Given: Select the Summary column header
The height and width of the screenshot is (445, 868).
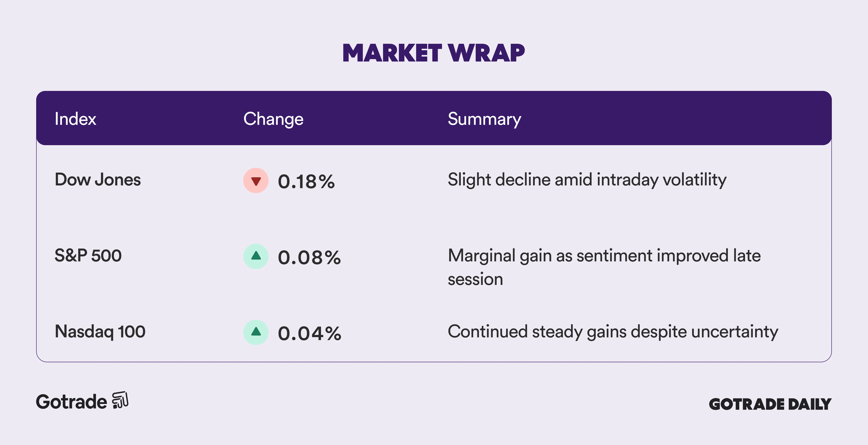Looking at the screenshot, I should coord(484,119).
